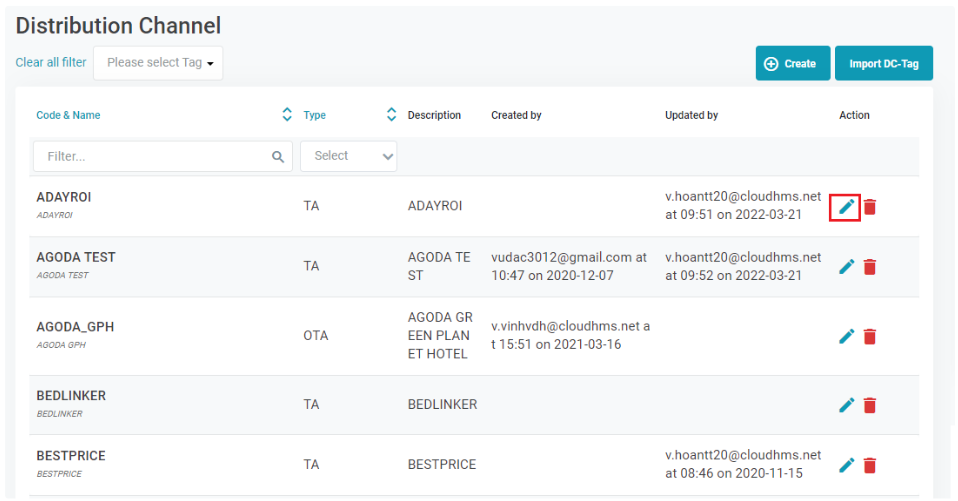Click the search magnifier in filter box
Viewport: 958px width, 501px height.
[278, 157]
